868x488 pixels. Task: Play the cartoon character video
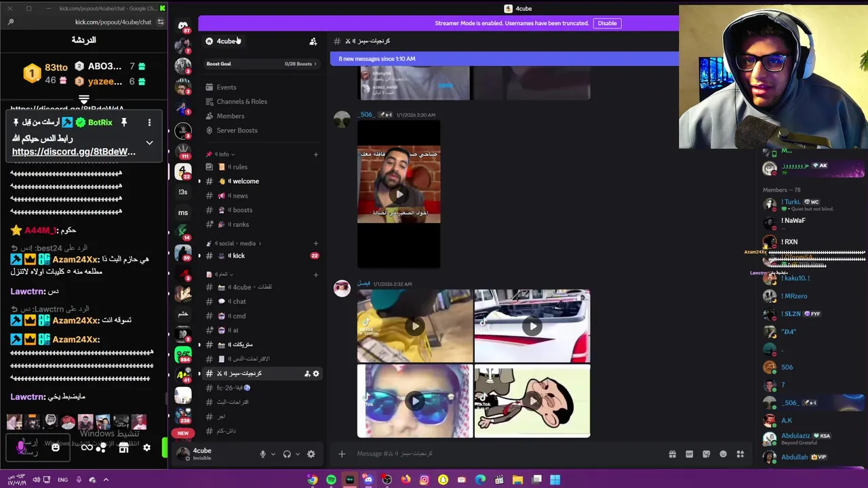[x=532, y=401]
